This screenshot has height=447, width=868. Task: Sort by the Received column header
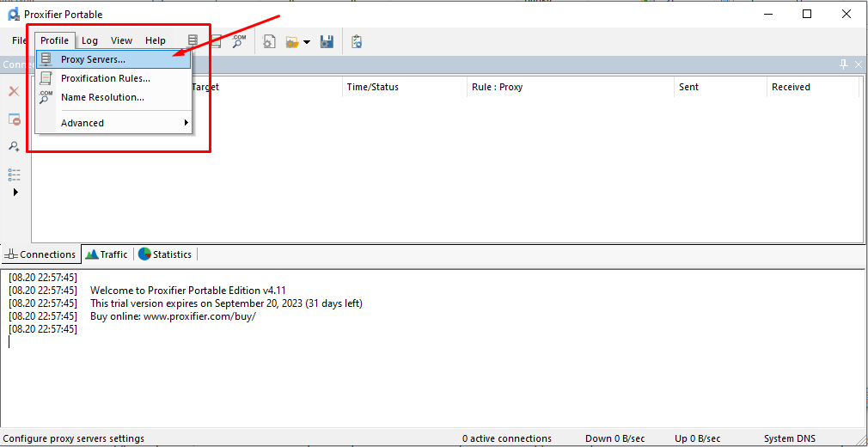click(813, 87)
